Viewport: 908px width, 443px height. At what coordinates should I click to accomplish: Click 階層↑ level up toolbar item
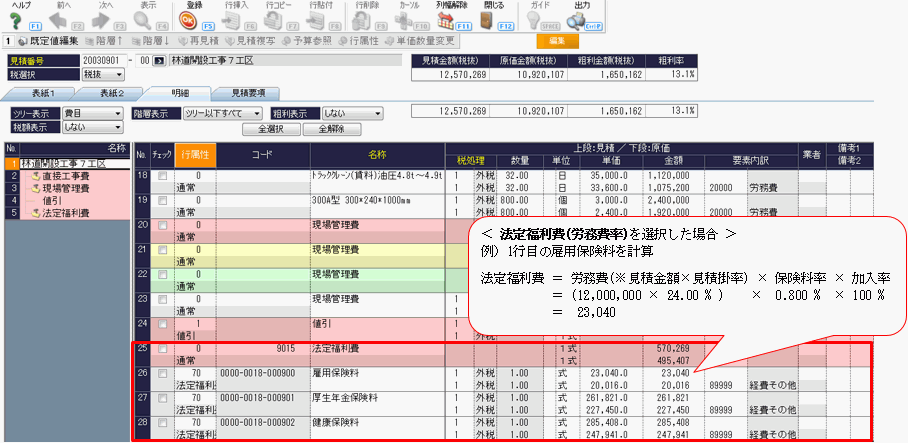click(x=104, y=41)
